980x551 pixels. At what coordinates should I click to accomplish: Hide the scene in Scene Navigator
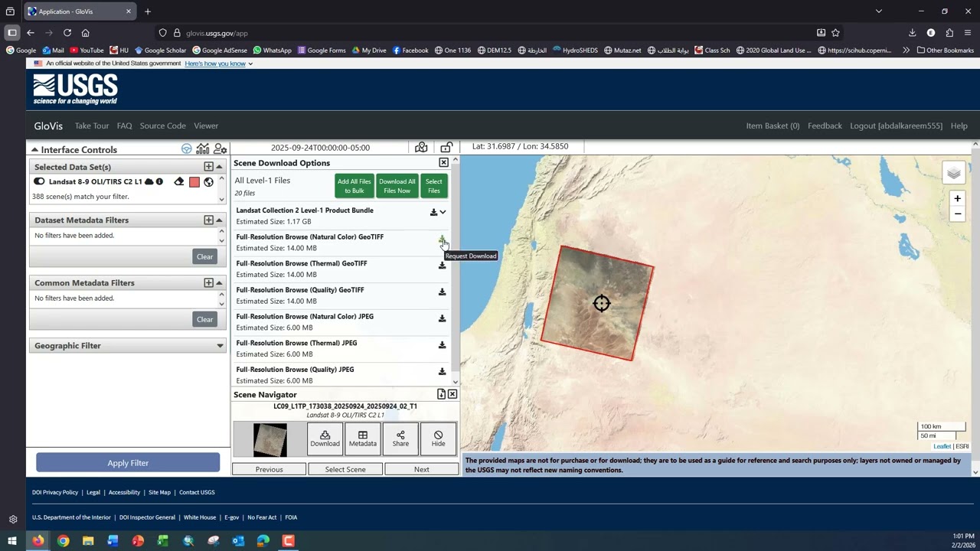(x=438, y=439)
